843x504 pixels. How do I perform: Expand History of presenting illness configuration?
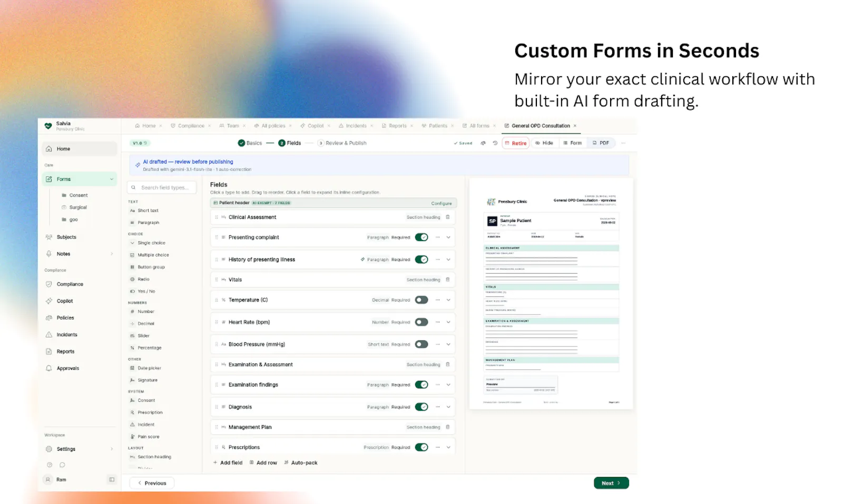[448, 260]
